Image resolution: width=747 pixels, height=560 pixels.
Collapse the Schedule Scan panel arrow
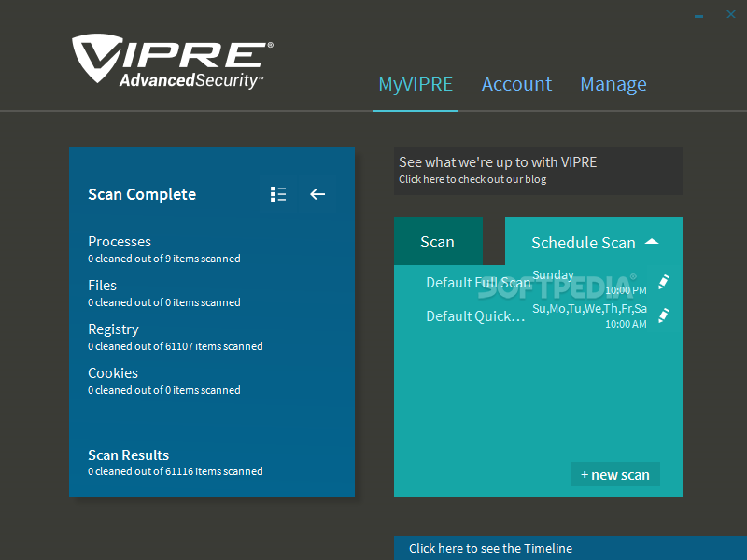coord(652,242)
